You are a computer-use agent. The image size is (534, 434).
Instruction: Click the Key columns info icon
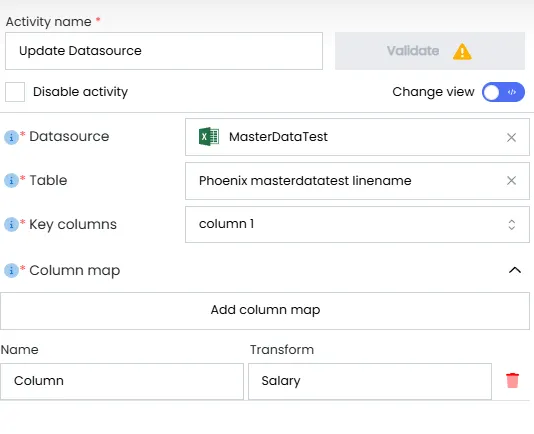(x=11, y=224)
